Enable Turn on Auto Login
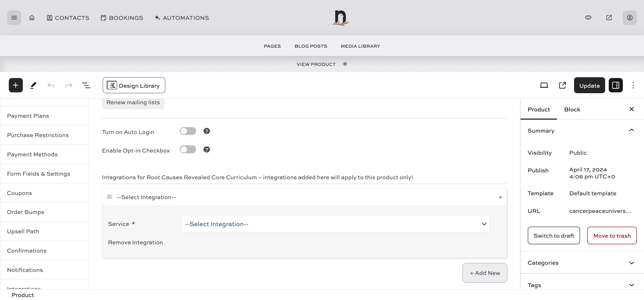 188,131
